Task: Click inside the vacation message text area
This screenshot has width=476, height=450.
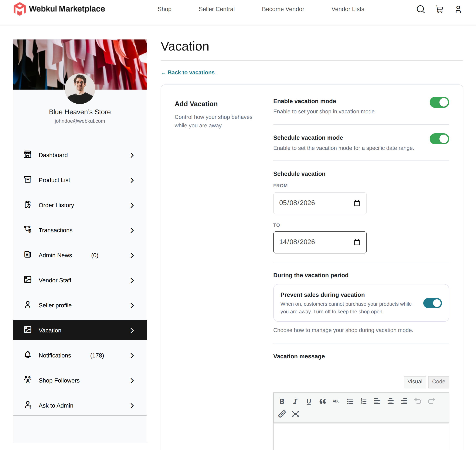Action: click(361, 437)
